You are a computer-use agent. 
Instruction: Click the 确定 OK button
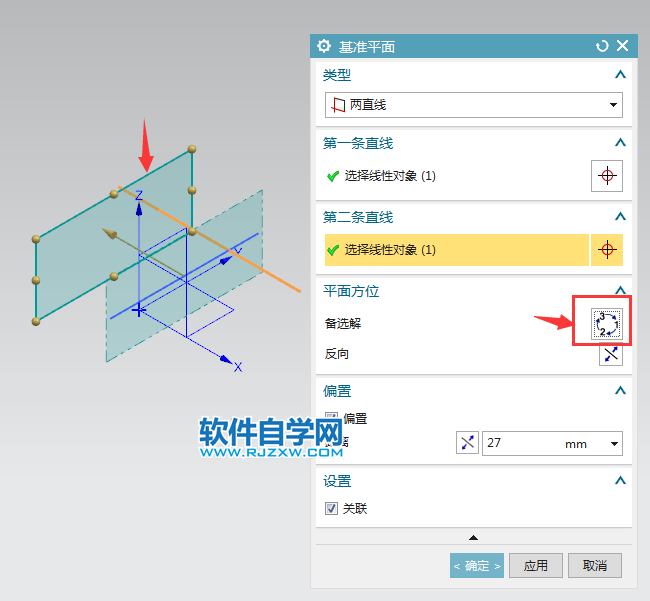click(x=477, y=565)
